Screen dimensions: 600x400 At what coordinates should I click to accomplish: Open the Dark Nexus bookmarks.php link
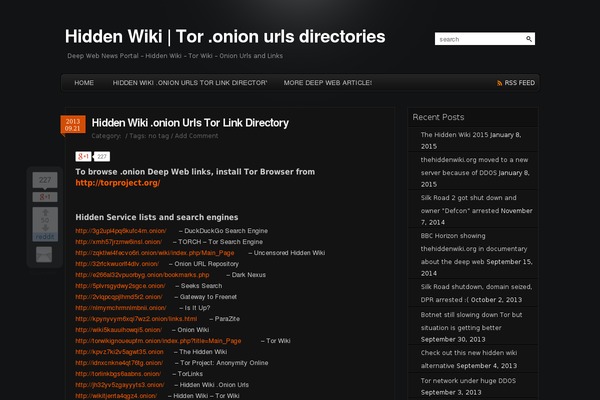[142, 275]
